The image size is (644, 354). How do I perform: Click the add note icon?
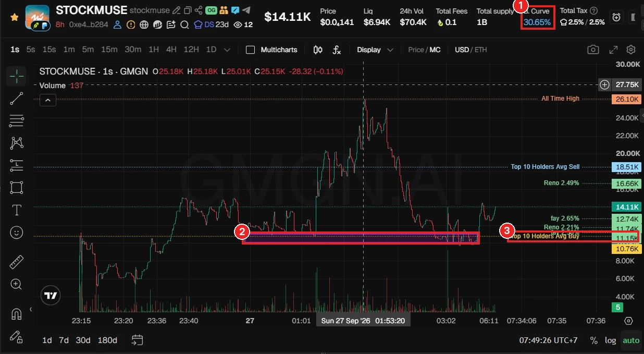point(171,25)
